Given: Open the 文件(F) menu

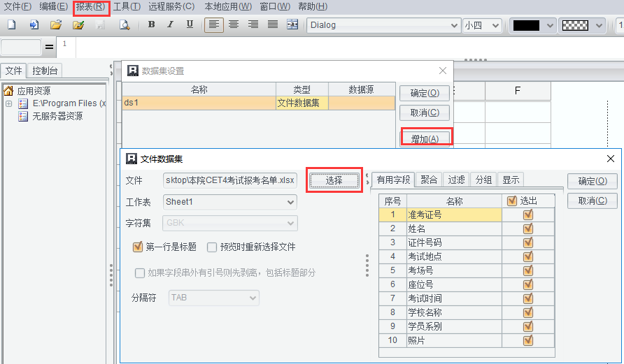Looking at the screenshot, I should tap(17, 6).
